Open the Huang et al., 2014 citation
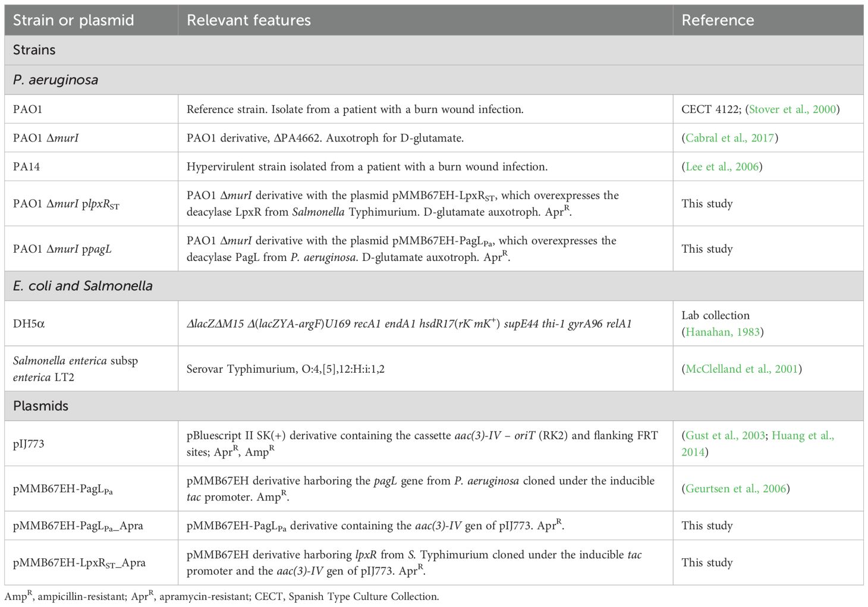 pyautogui.click(x=803, y=435)
